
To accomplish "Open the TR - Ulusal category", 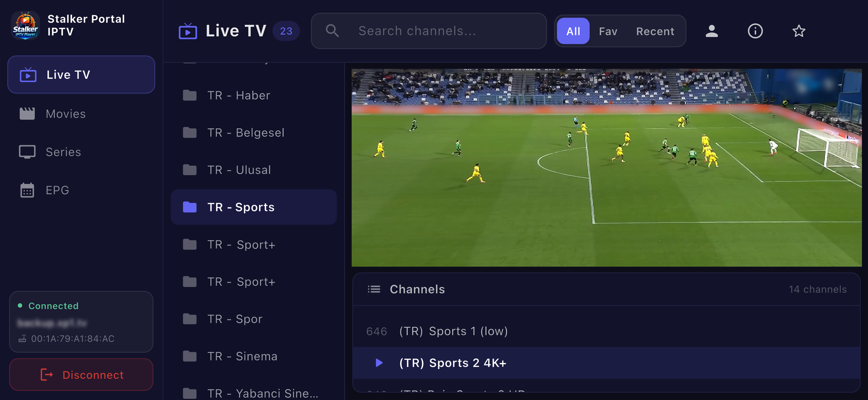I will coord(254,170).
